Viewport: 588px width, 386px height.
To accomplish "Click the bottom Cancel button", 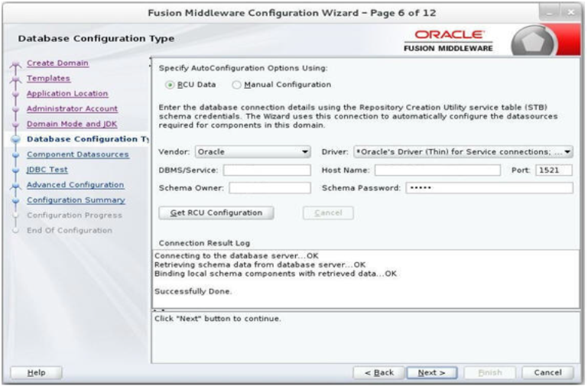I will click(x=547, y=372).
